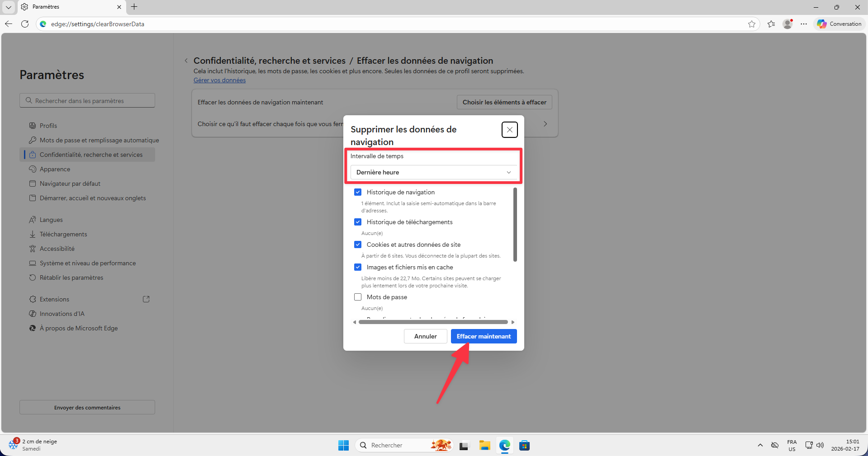Image resolution: width=868 pixels, height=456 pixels.
Task: Uncheck Cookies et autres données de site
Action: pos(358,244)
